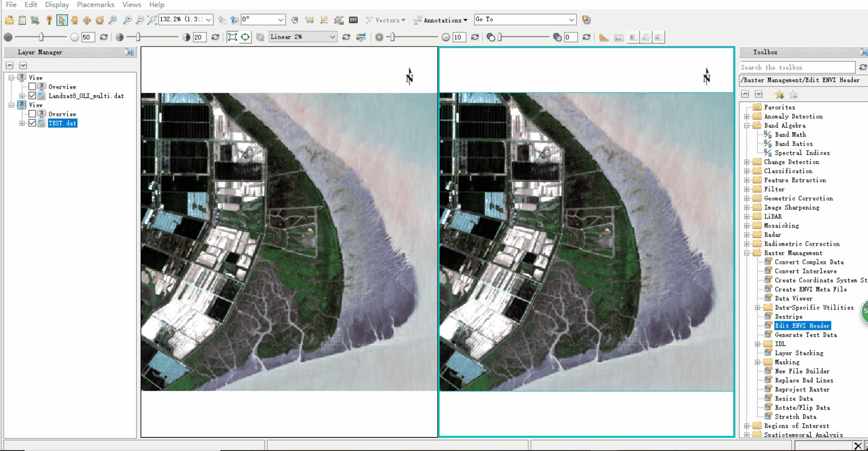Reset the brightness value refresh icon
The image size is (868, 451).
click(x=104, y=37)
